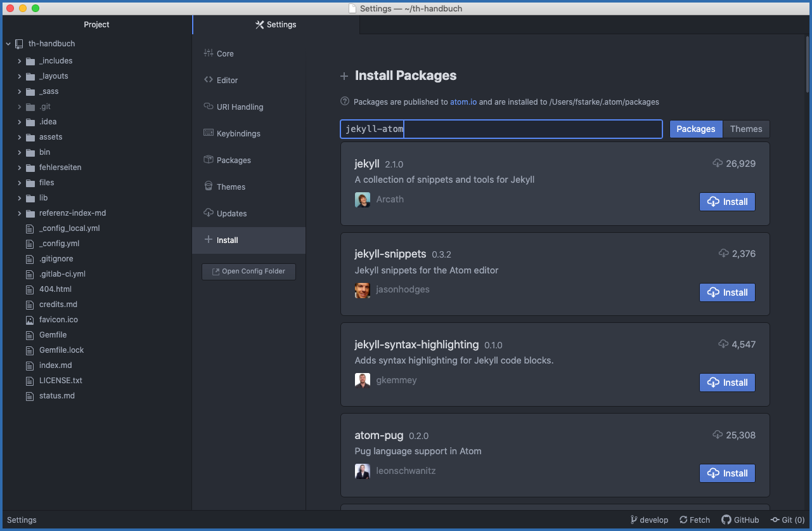Open the atom.io link
This screenshot has height=531, width=812.
pyautogui.click(x=463, y=102)
